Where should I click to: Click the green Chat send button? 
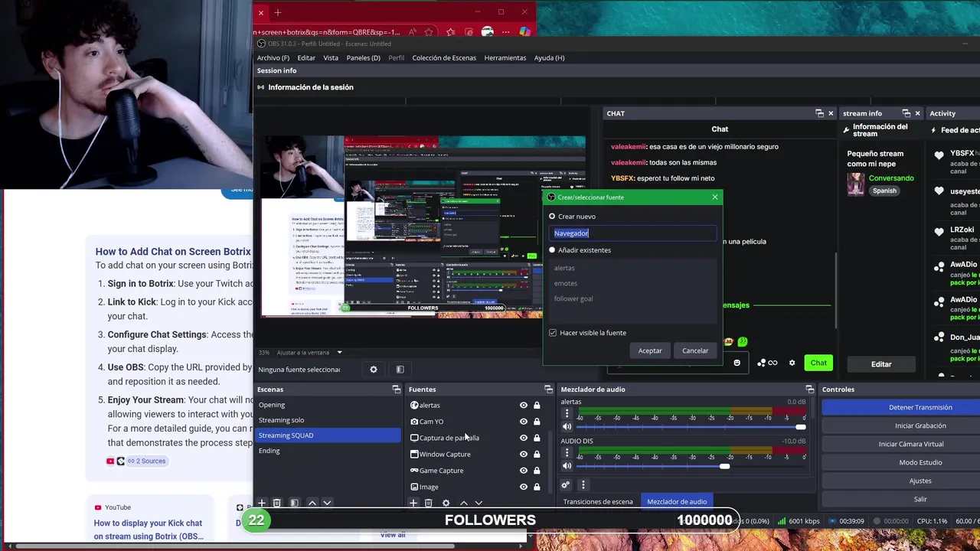pyautogui.click(x=819, y=363)
